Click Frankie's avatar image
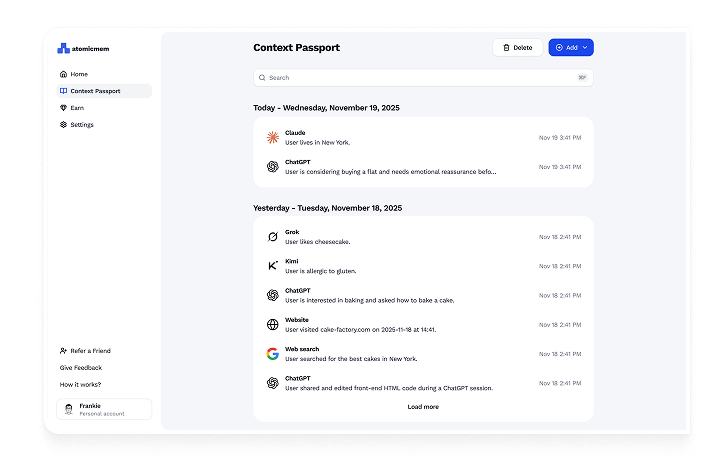The height and width of the screenshot is (465, 702). tap(68, 409)
